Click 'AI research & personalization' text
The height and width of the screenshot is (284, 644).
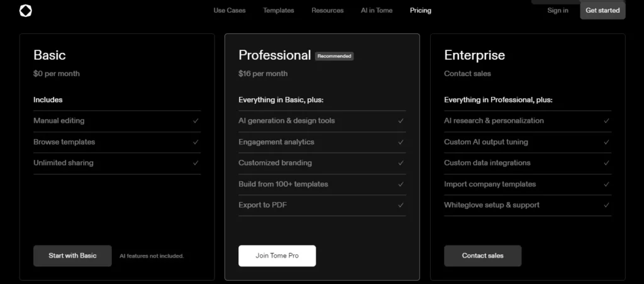pos(494,121)
